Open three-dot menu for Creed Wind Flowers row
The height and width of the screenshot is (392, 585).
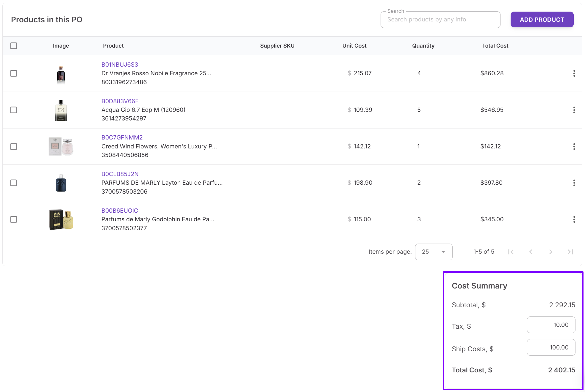[x=574, y=147]
